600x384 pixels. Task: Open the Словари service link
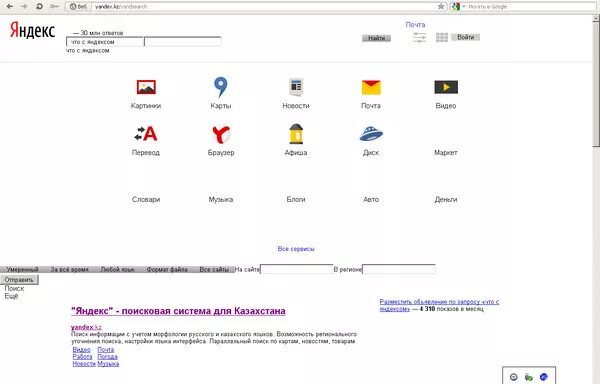click(x=146, y=199)
